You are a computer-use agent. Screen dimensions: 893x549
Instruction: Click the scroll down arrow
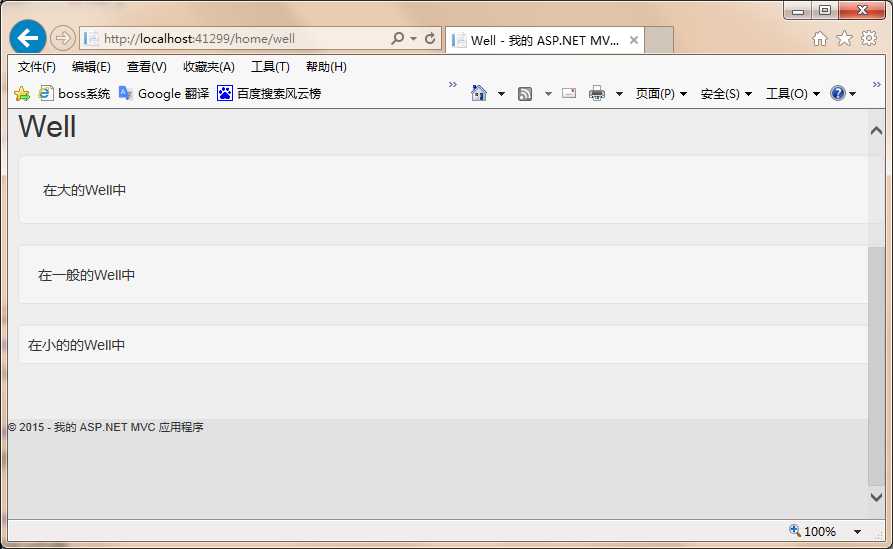tap(876, 497)
